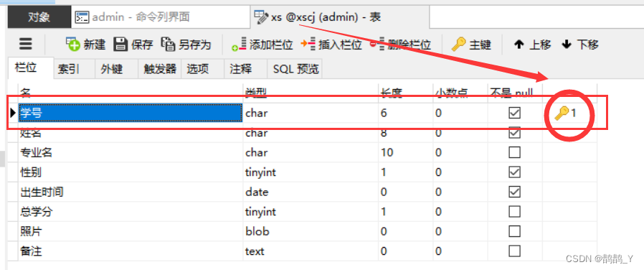Click the char type cell of 专业名

click(x=311, y=152)
